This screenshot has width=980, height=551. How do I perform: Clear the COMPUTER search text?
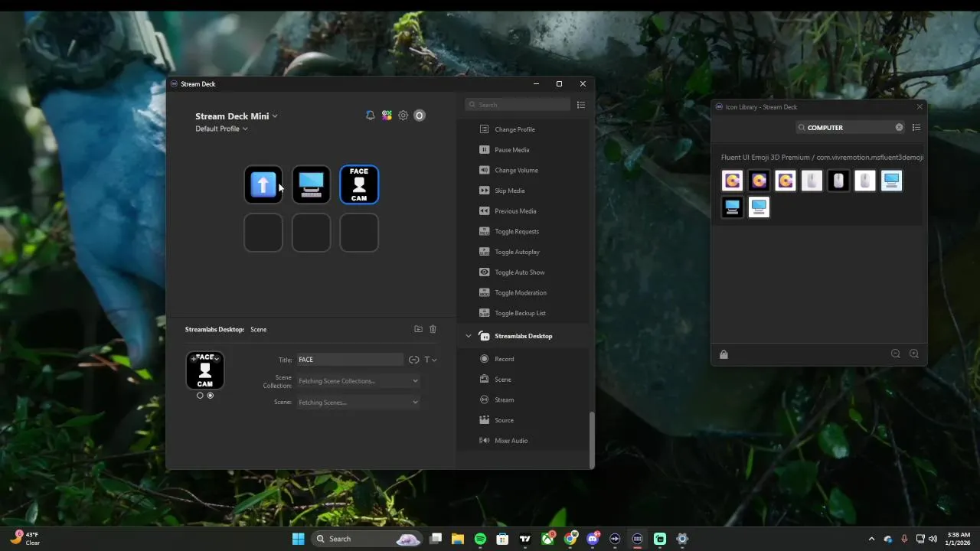(x=899, y=128)
